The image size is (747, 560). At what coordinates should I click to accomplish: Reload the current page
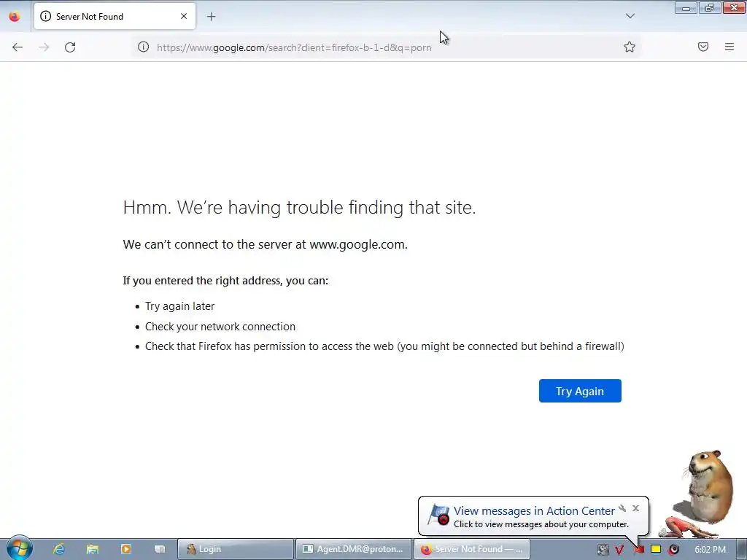(70, 47)
